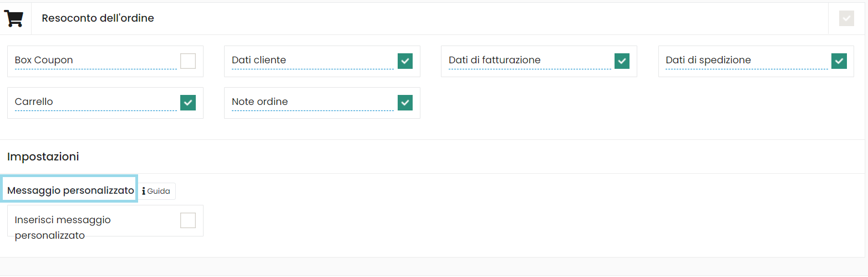Click the Carrello underlined label
868x277 pixels.
click(34, 102)
